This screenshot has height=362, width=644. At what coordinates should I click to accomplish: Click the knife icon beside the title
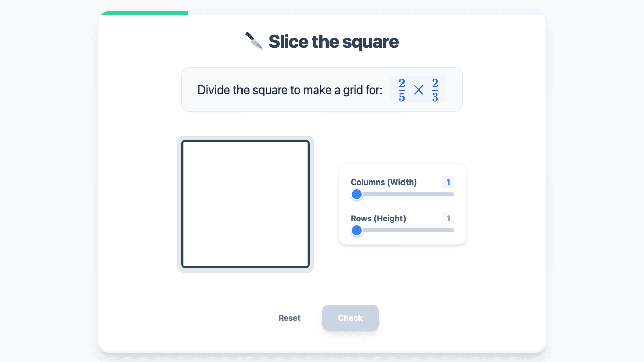tap(254, 41)
